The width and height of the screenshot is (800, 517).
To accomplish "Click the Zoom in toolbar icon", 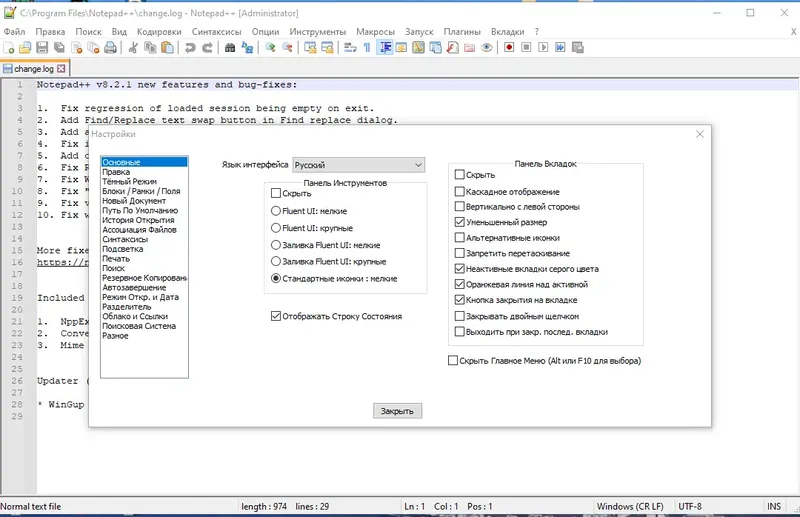I will tap(270, 47).
